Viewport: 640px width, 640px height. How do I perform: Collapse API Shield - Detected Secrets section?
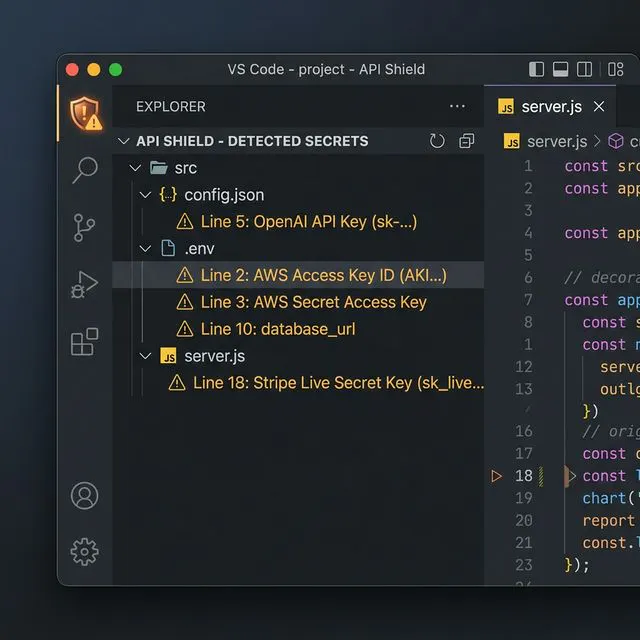[123, 141]
